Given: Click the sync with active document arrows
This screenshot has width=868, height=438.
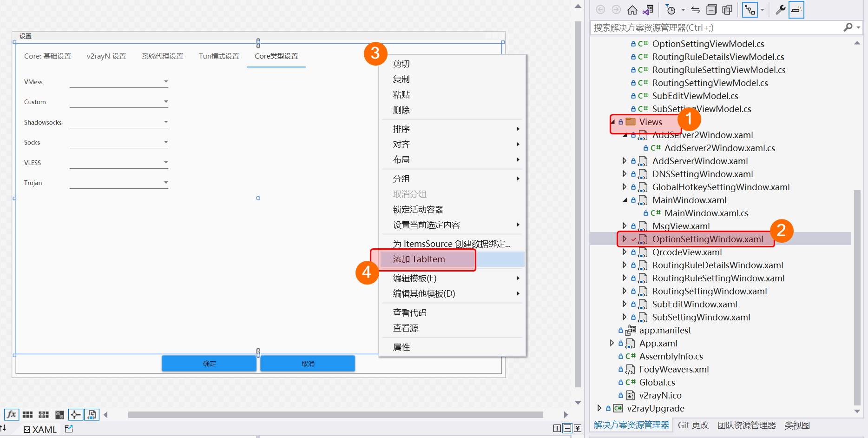Looking at the screenshot, I should tap(696, 10).
